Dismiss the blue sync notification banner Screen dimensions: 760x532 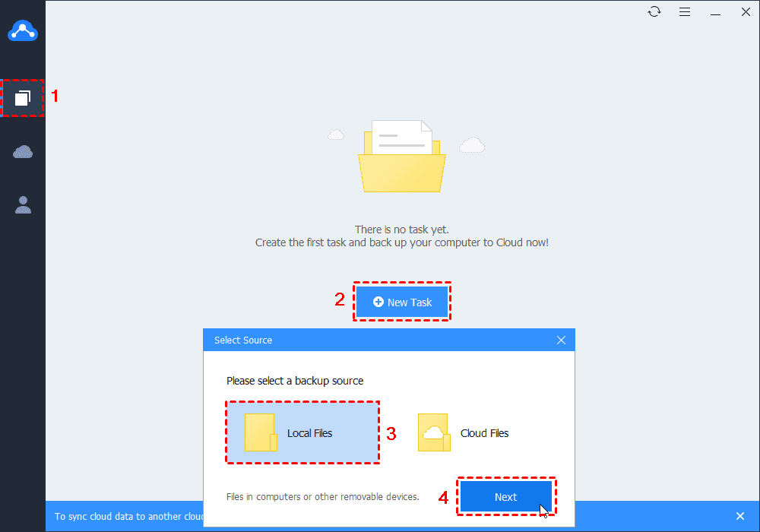pyautogui.click(x=739, y=516)
